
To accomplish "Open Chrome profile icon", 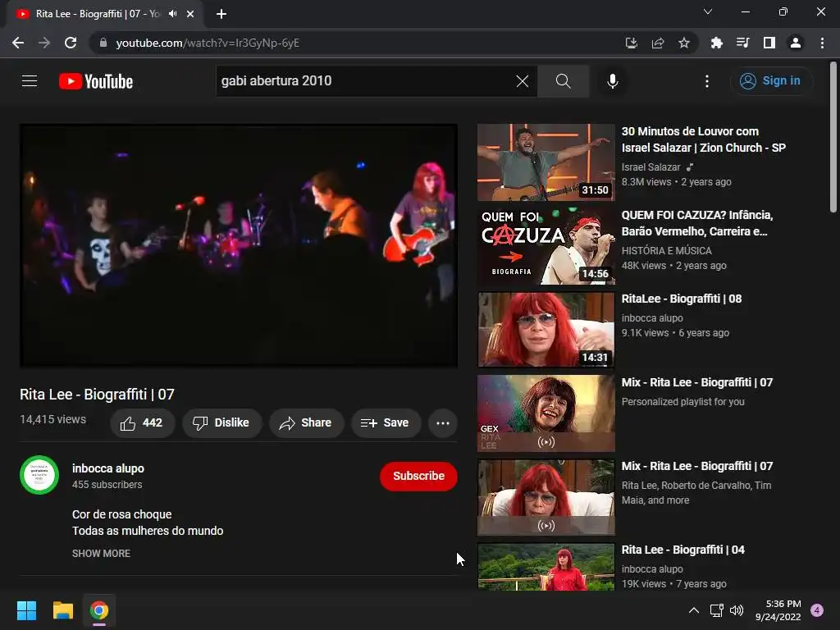I will 796,43.
